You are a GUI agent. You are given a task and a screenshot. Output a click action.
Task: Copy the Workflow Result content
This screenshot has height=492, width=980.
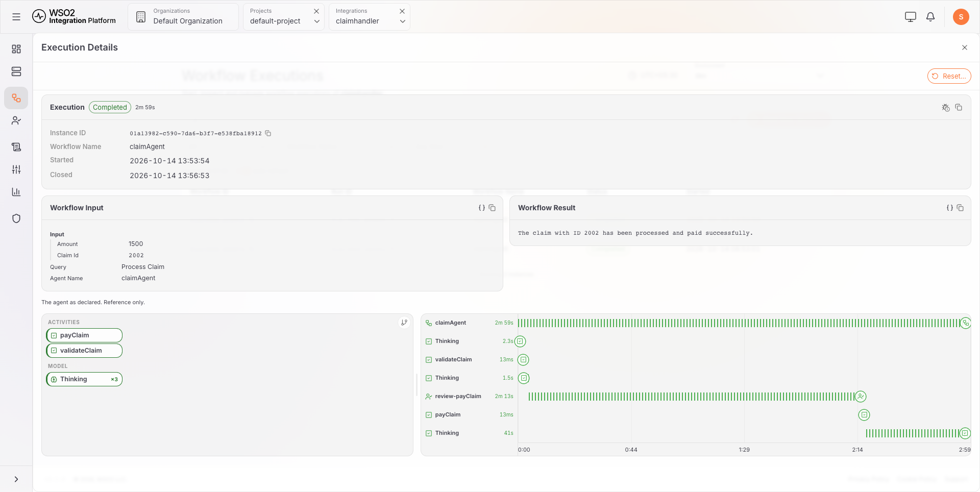pos(960,208)
